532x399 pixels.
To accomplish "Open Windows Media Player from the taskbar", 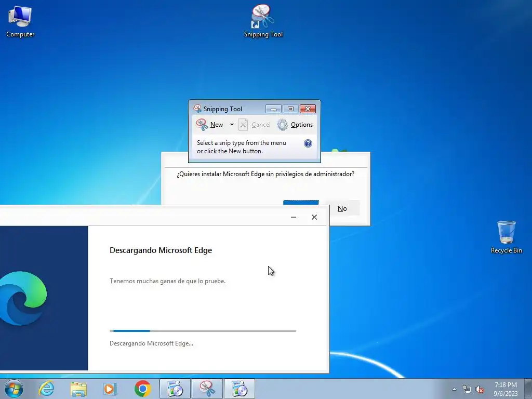I will (x=110, y=389).
